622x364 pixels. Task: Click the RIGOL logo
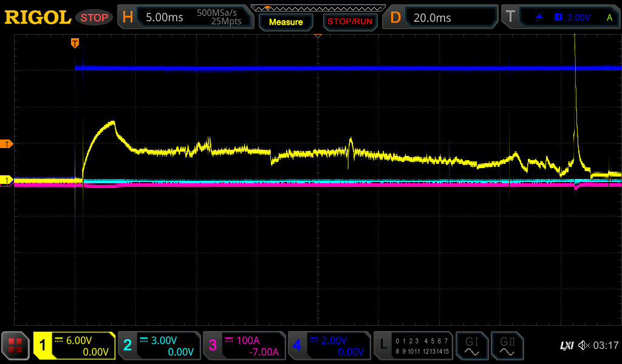[x=38, y=18]
